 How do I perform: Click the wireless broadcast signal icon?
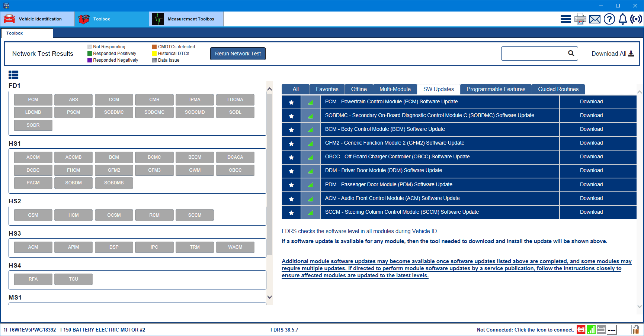click(x=636, y=19)
